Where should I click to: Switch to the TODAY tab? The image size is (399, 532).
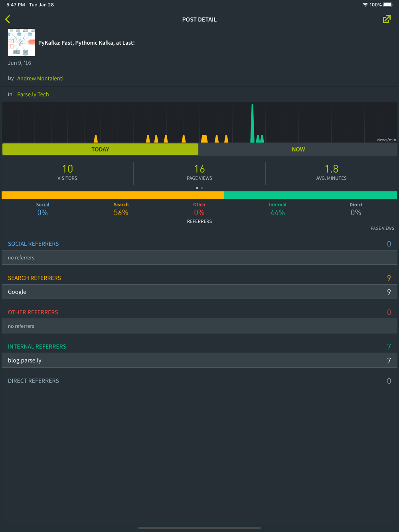tap(100, 149)
